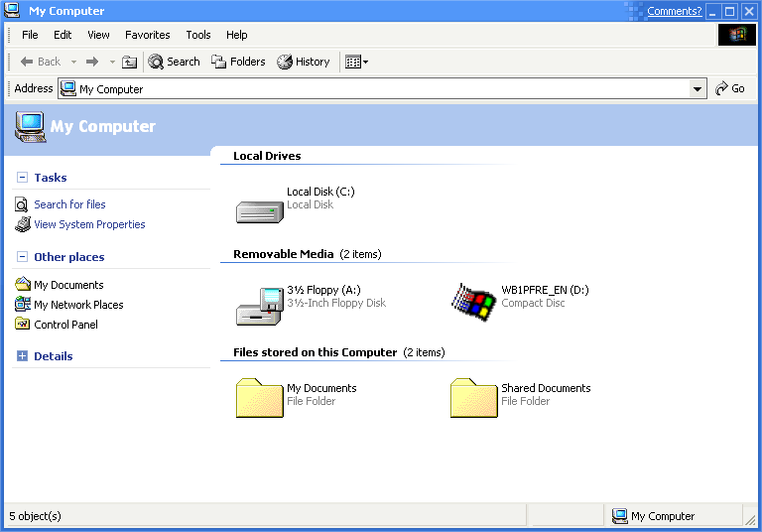Click the WB1PFRE_EN (D:) label
The height and width of the screenshot is (532, 762).
point(545,290)
